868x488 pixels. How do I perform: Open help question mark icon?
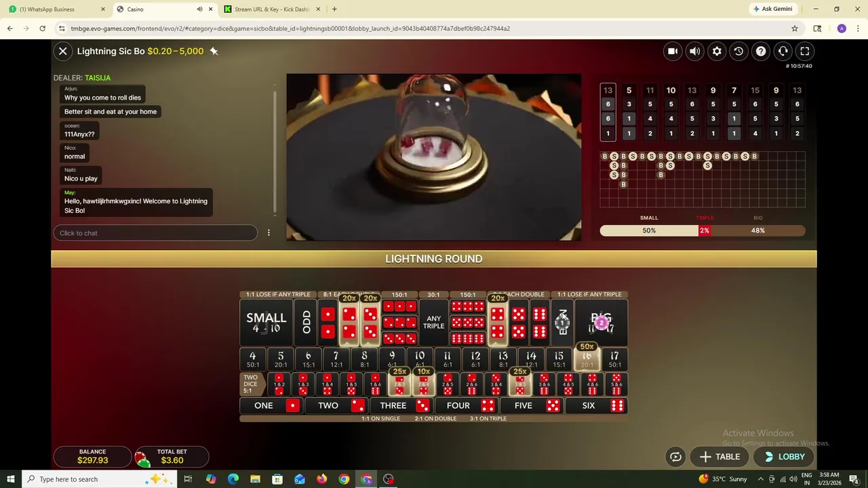[x=761, y=51]
